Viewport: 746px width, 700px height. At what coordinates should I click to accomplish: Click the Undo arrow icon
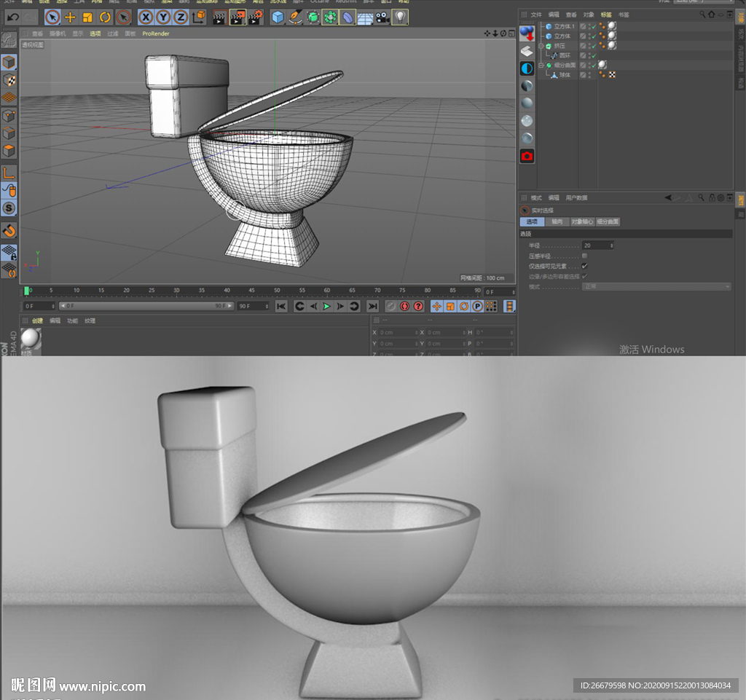pos(13,17)
